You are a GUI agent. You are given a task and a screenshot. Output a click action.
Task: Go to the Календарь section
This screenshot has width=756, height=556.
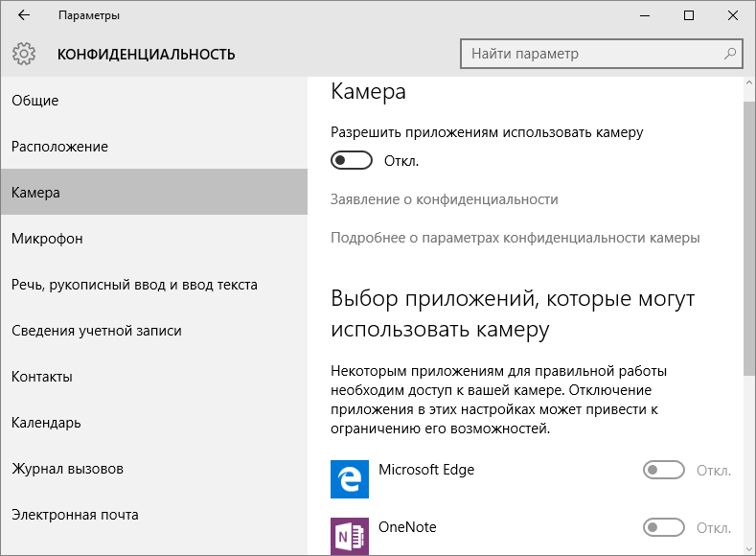(154, 423)
